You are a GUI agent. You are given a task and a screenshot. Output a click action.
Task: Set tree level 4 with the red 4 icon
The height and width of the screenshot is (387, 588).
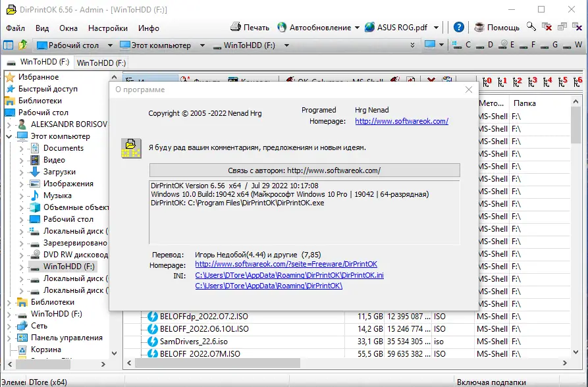point(547,82)
